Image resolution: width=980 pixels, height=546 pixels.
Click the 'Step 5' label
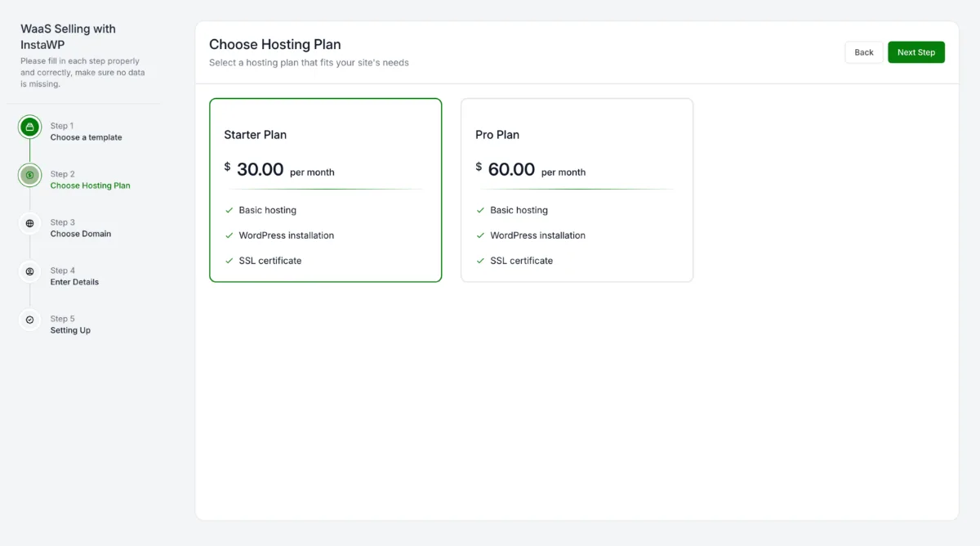63,319
